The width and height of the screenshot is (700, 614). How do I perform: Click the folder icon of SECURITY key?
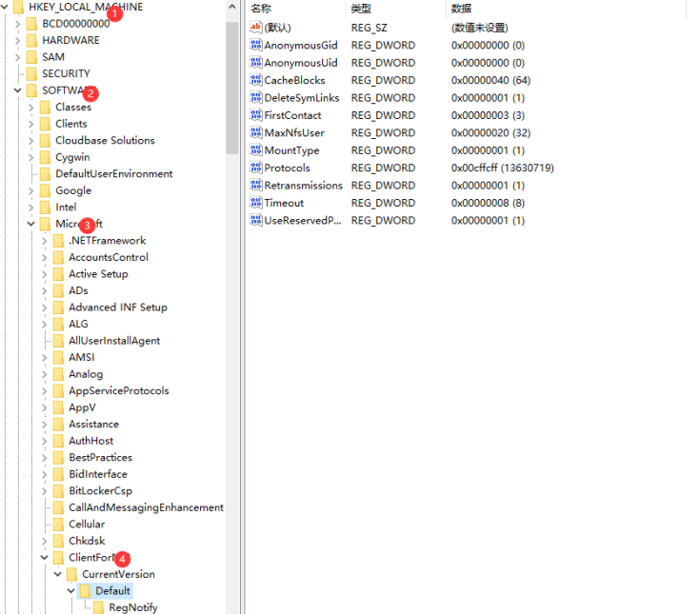(x=31, y=73)
